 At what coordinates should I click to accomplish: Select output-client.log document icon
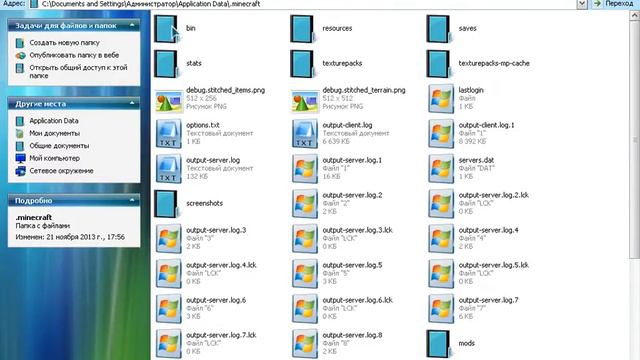[x=305, y=133]
